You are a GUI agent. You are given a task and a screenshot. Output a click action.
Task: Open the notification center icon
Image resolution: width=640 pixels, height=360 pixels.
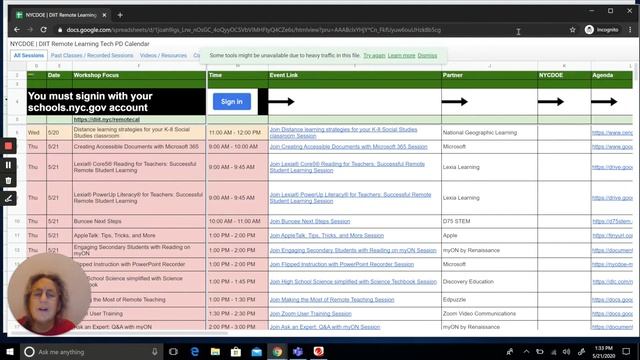point(626,351)
